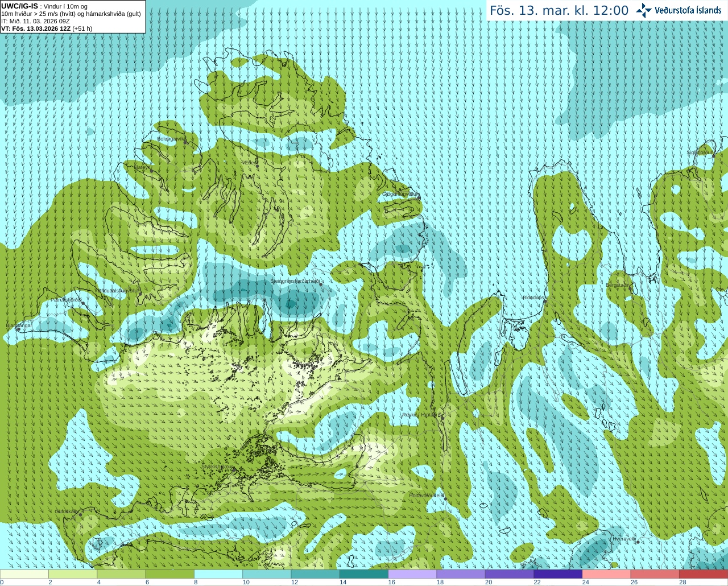The width and height of the screenshot is (728, 586).
Task: Click the Patreksfjörður station label
Action: (67, 299)
